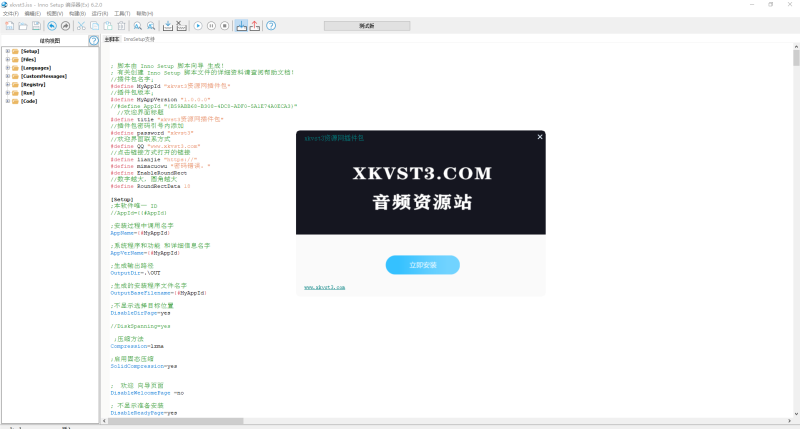Run the compiled installer
This screenshot has width=800, height=429.
pyautogui.click(x=198, y=26)
